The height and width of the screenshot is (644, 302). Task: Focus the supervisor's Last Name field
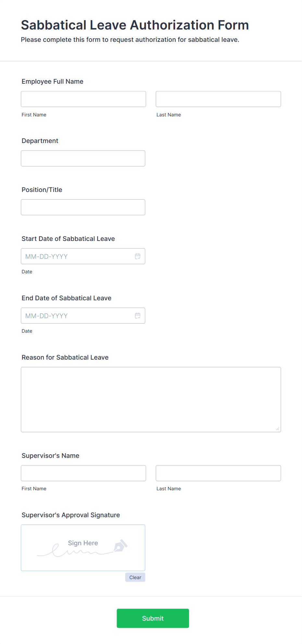(218, 473)
